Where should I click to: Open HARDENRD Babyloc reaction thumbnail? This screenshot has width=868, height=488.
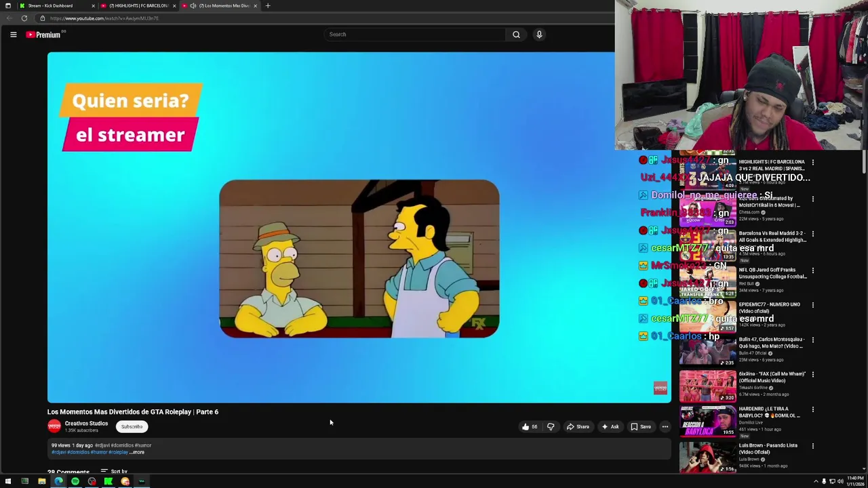(707, 421)
